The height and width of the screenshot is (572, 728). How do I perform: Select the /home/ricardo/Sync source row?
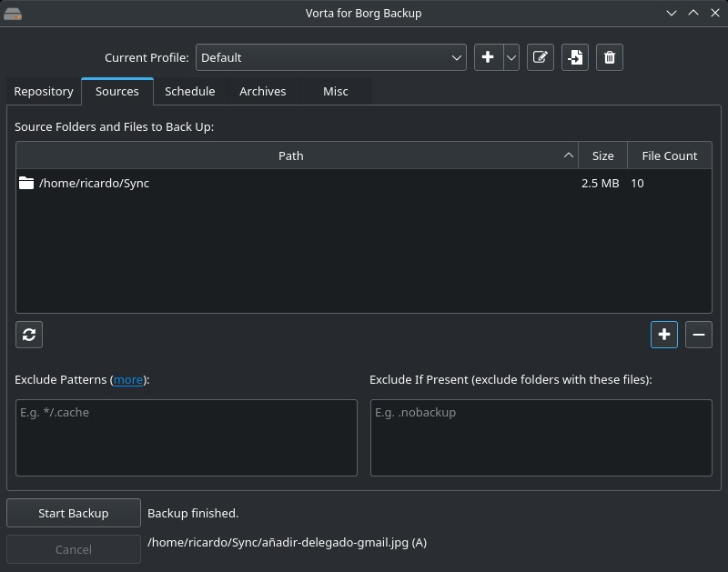[x=363, y=184]
